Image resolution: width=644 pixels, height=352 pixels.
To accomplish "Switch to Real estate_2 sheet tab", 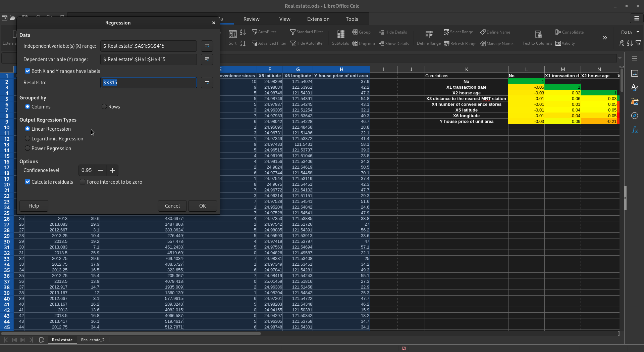I will (x=93, y=340).
